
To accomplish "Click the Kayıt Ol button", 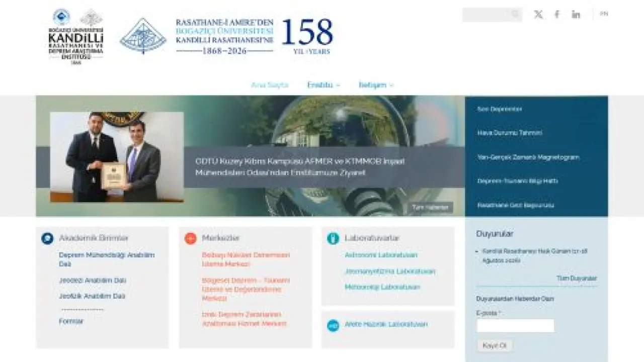I will click(495, 346).
